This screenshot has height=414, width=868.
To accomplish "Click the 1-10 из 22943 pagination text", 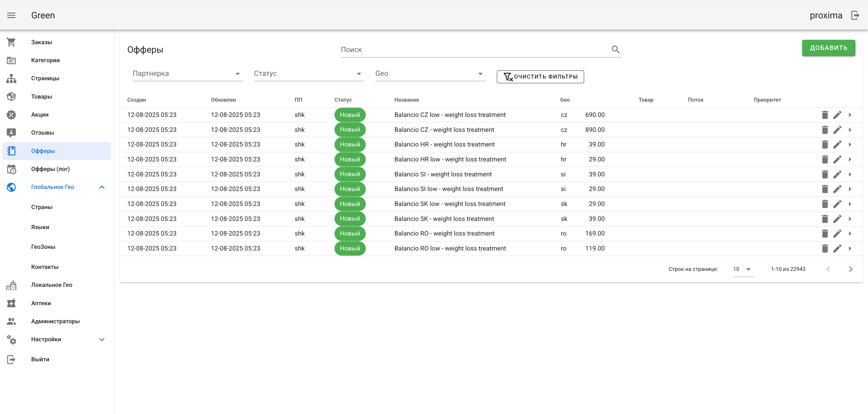I will [x=788, y=269].
